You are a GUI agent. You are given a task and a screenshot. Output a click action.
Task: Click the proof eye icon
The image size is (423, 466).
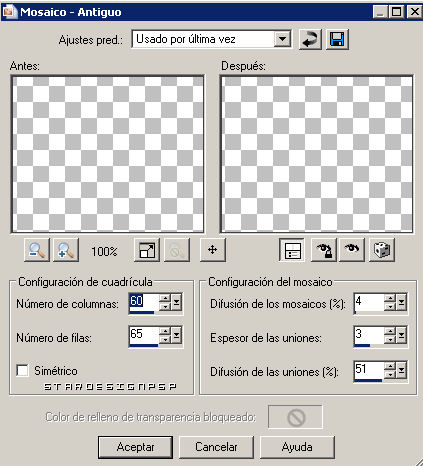(352, 250)
